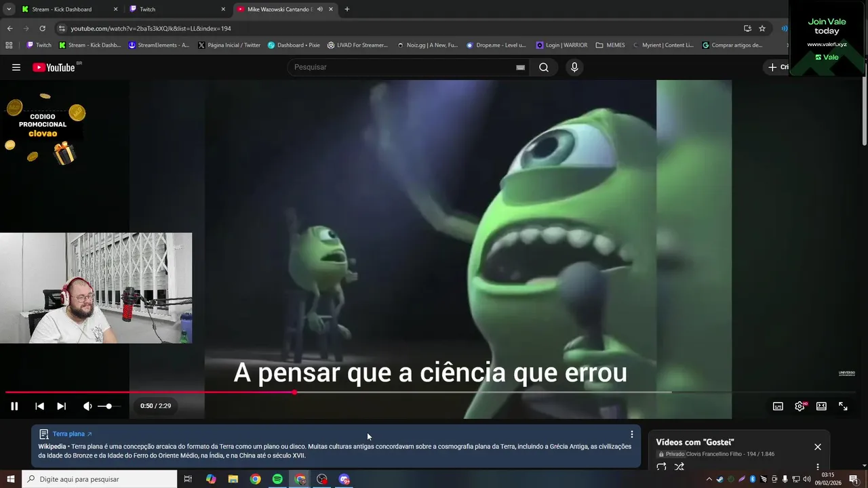The width and height of the screenshot is (868, 488).
Task: Close the Vídeos com "Gostei" playlist panel
Action: pyautogui.click(x=817, y=447)
